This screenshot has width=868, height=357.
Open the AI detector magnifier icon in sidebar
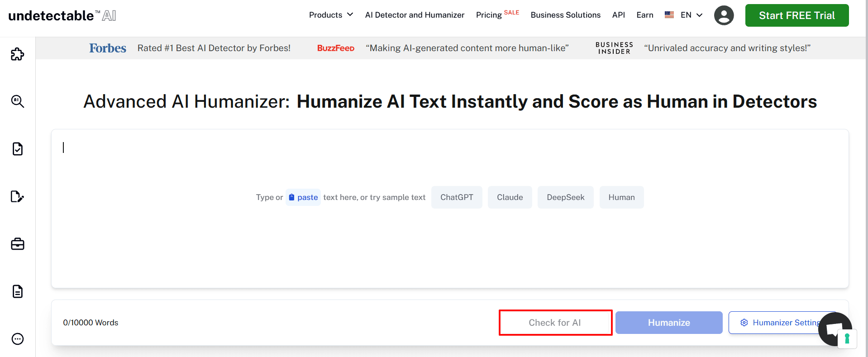click(x=17, y=101)
